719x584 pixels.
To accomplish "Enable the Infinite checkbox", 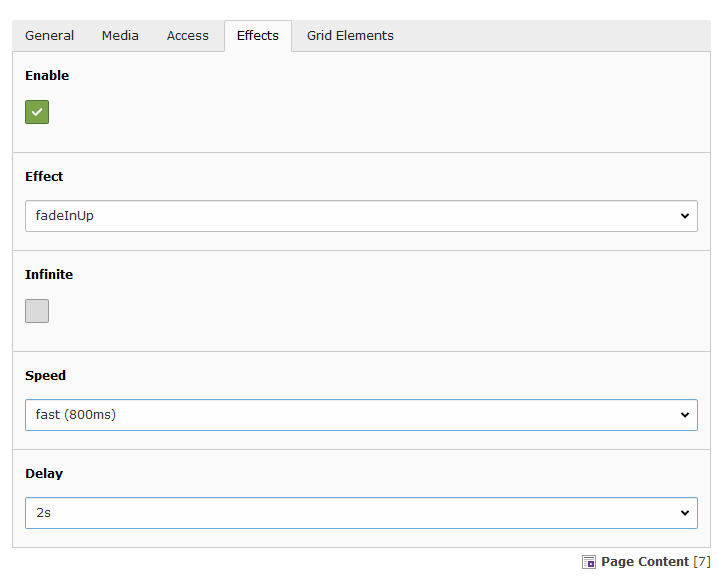I will pos(37,311).
